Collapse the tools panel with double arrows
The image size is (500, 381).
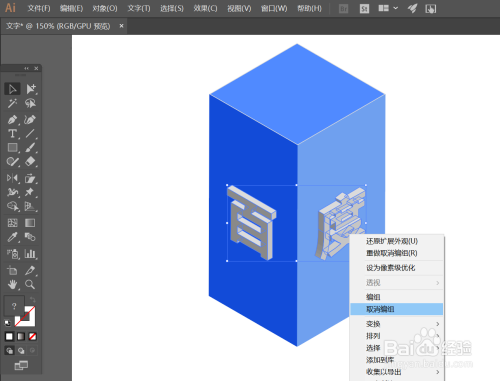coord(26,68)
